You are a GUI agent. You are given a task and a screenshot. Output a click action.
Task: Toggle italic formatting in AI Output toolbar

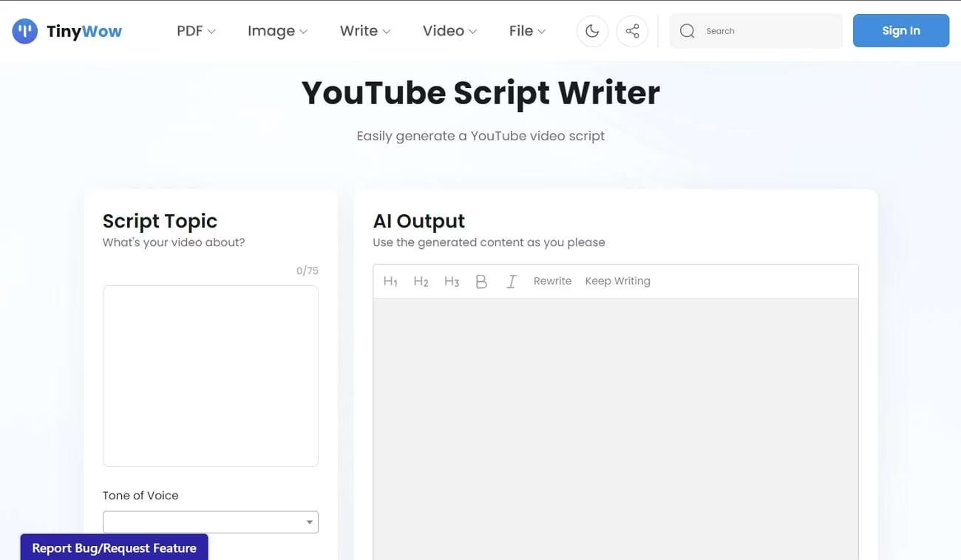(x=511, y=281)
